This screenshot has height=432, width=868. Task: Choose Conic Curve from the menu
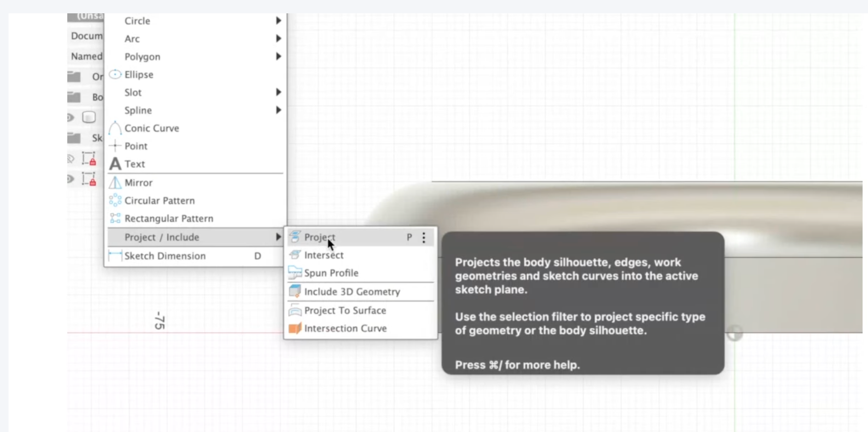coord(196,128)
